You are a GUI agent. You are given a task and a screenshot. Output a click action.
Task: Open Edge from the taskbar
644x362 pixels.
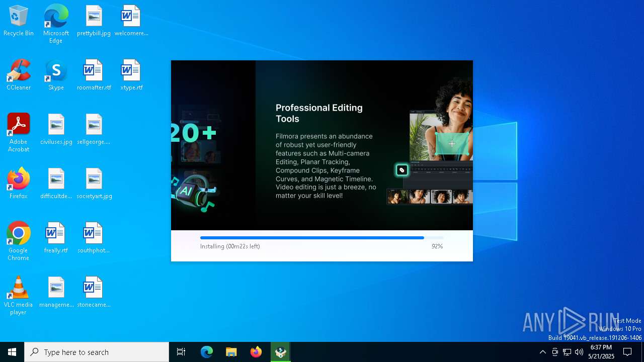[x=207, y=352]
